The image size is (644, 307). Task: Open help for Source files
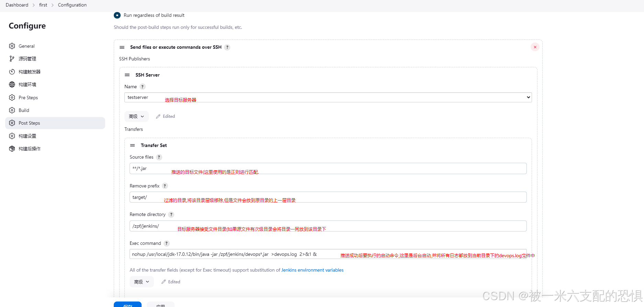click(159, 157)
